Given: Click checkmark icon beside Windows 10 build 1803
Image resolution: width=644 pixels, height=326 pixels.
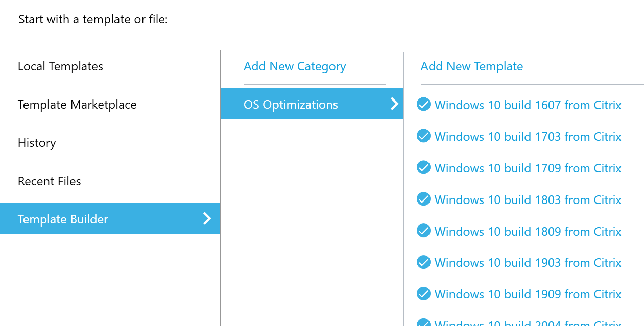Looking at the screenshot, I should pyautogui.click(x=423, y=199).
